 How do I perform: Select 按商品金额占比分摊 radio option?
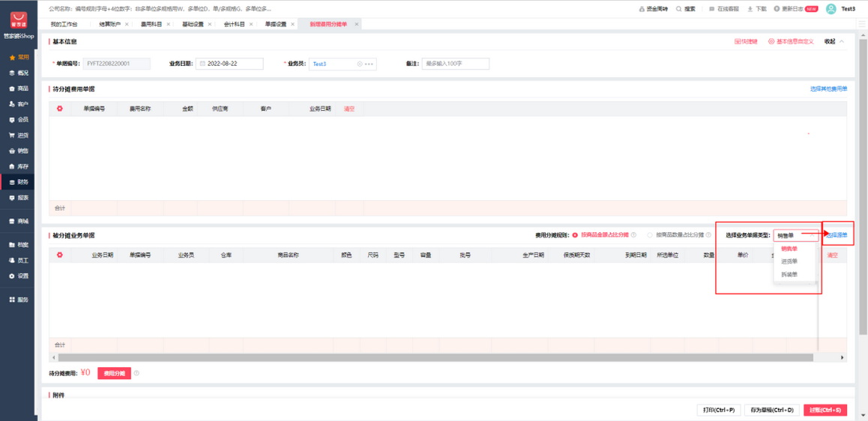(x=576, y=235)
